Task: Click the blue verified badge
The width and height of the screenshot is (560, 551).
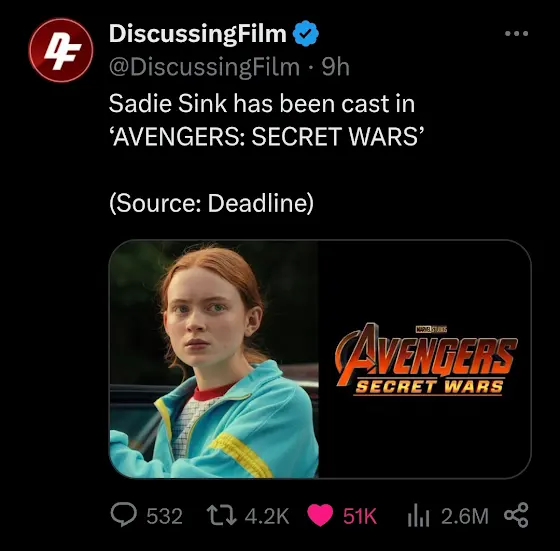Action: pos(306,34)
